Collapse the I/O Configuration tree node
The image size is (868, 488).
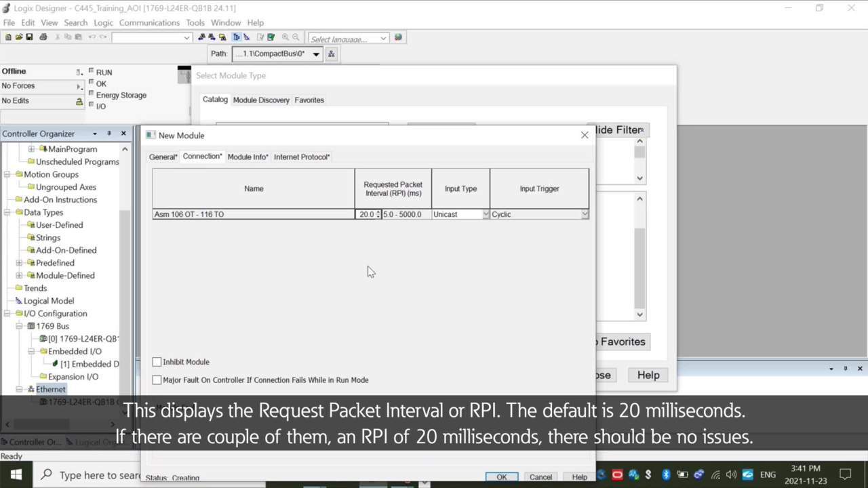[7, 313]
